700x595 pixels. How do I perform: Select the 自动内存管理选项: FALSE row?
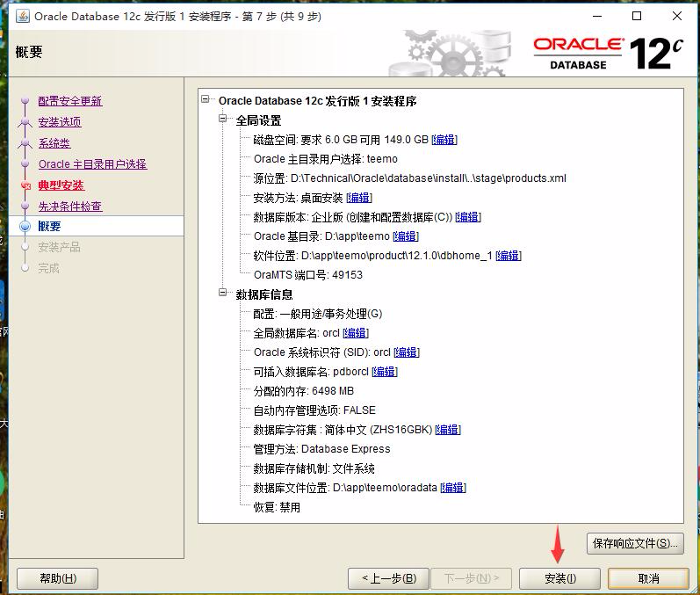[314, 410]
